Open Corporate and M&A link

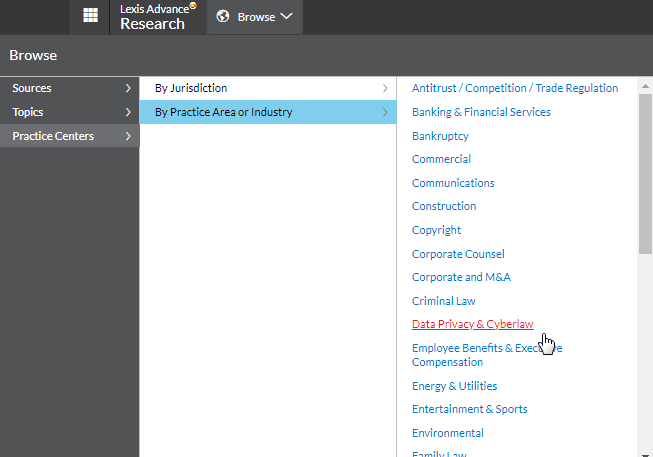tap(461, 277)
